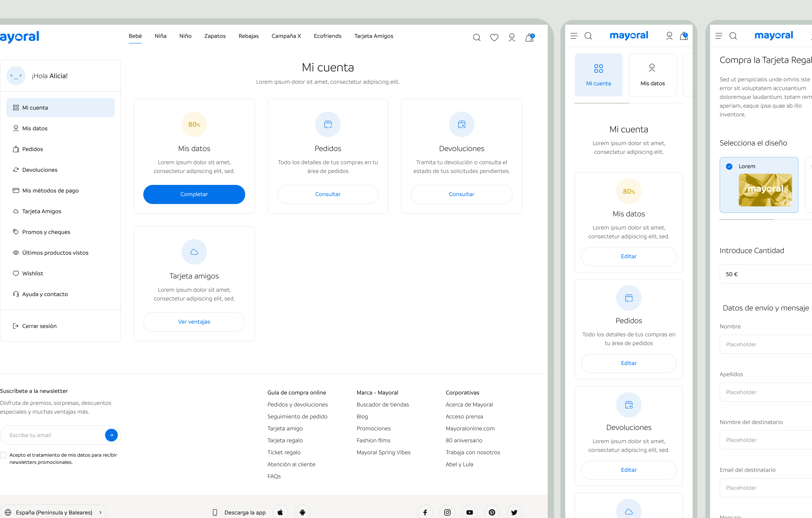Click the Apple app download icon
This screenshot has width=812, height=518.
280,512
